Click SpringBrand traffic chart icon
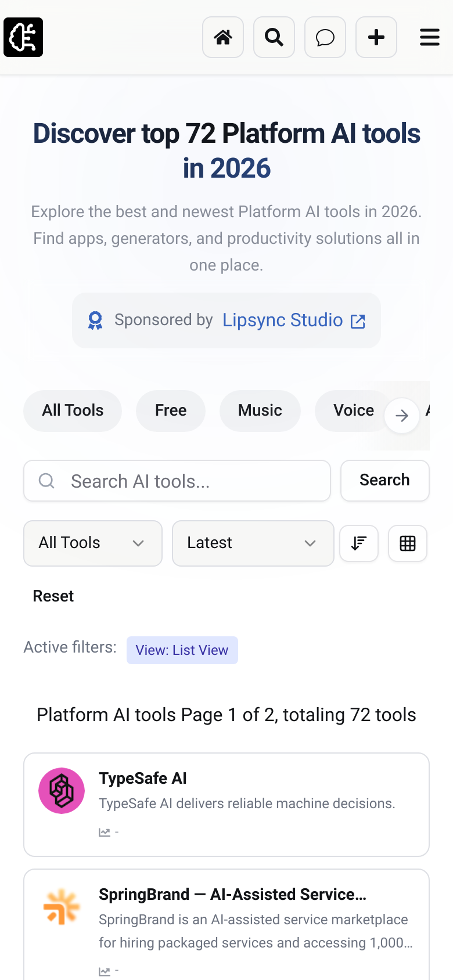Screen dimensions: 453x980 (105, 971)
